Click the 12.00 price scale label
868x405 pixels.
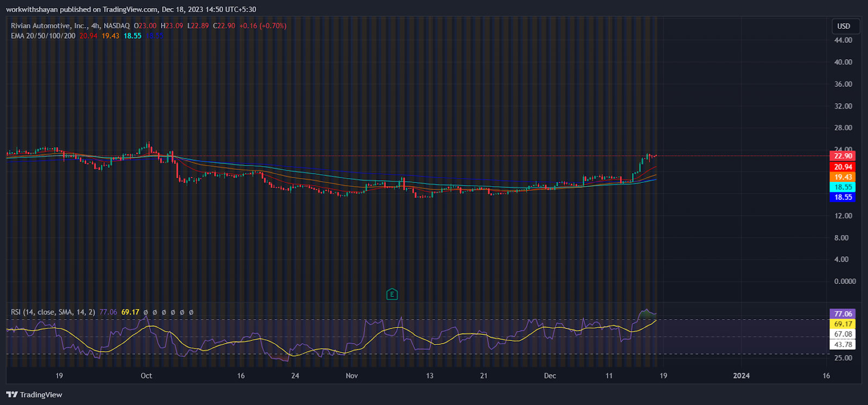pyautogui.click(x=843, y=216)
